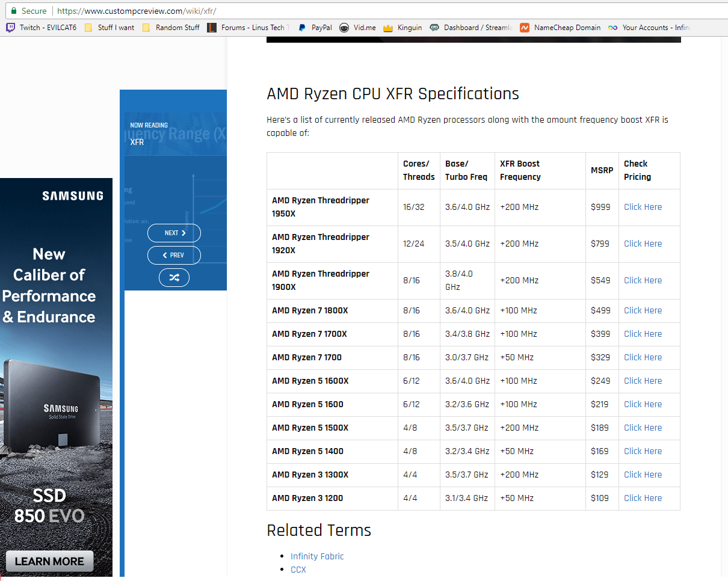This screenshot has height=581, width=728.
Task: Click the Secure padlock icon in address bar
Action: [x=13, y=11]
